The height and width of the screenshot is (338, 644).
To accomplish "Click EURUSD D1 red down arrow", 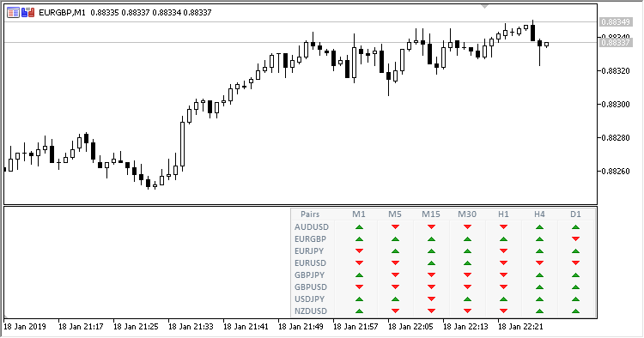I will pyautogui.click(x=576, y=263).
